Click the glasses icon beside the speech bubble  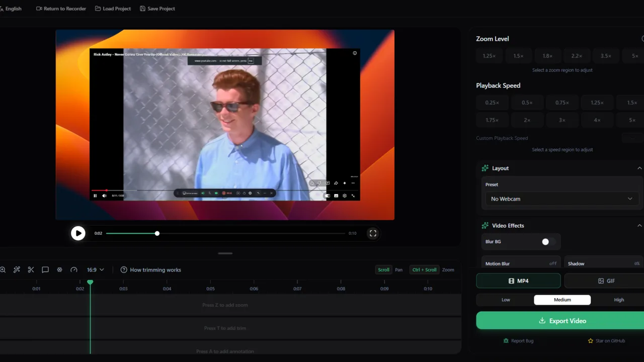point(59,270)
